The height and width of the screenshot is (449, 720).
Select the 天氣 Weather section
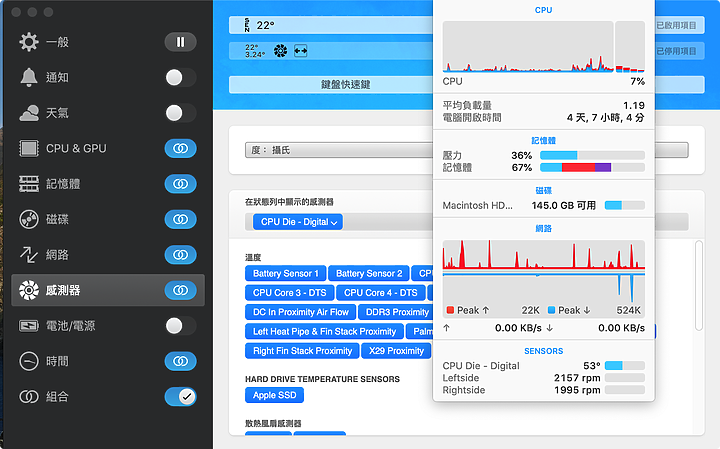pos(107,113)
